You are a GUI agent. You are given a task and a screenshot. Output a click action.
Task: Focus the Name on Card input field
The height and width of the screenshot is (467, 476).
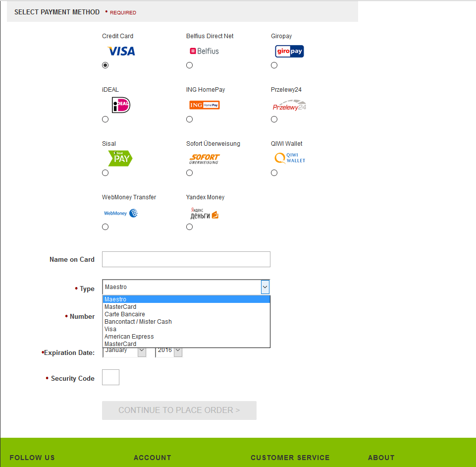tap(186, 259)
